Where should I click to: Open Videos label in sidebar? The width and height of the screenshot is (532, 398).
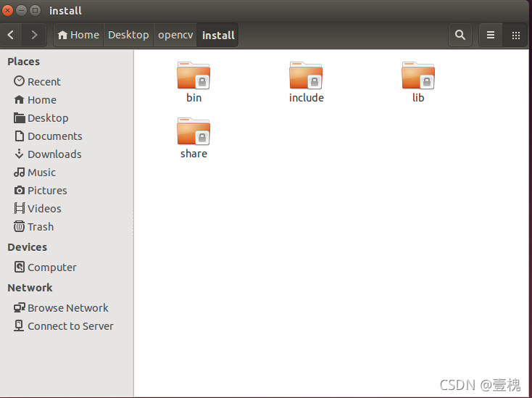click(x=44, y=209)
